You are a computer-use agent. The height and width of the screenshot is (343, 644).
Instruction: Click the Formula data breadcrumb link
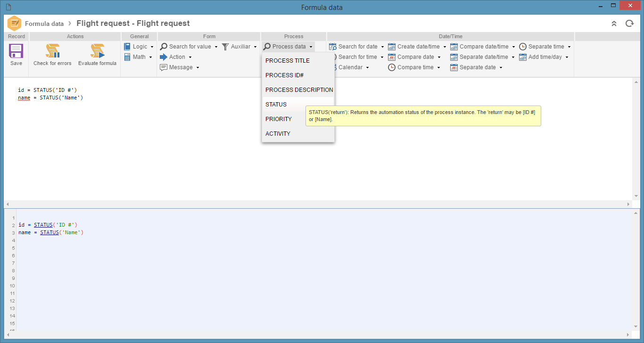(x=44, y=24)
